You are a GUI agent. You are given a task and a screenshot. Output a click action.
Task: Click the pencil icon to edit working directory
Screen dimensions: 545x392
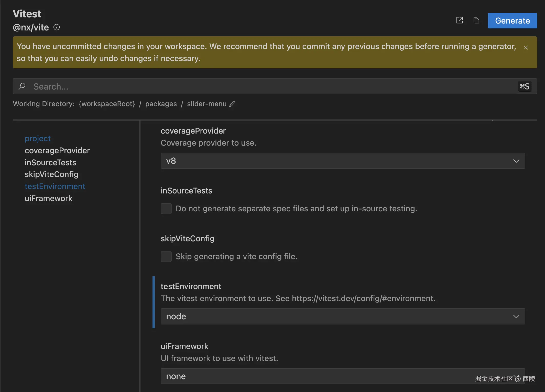232,104
